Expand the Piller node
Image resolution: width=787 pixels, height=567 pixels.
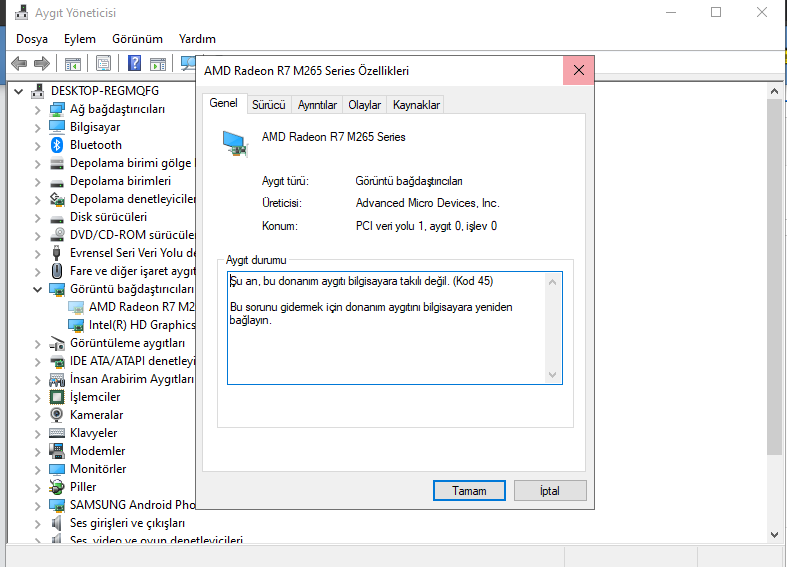(x=37, y=488)
